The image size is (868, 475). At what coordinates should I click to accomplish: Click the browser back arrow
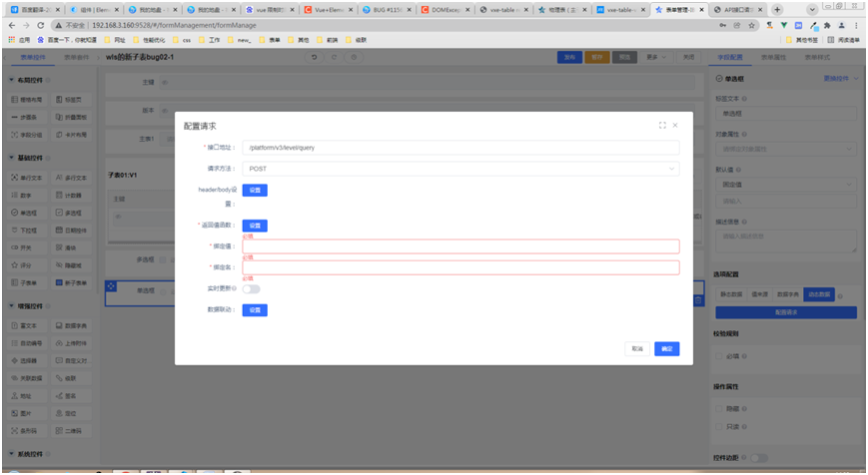[11, 26]
